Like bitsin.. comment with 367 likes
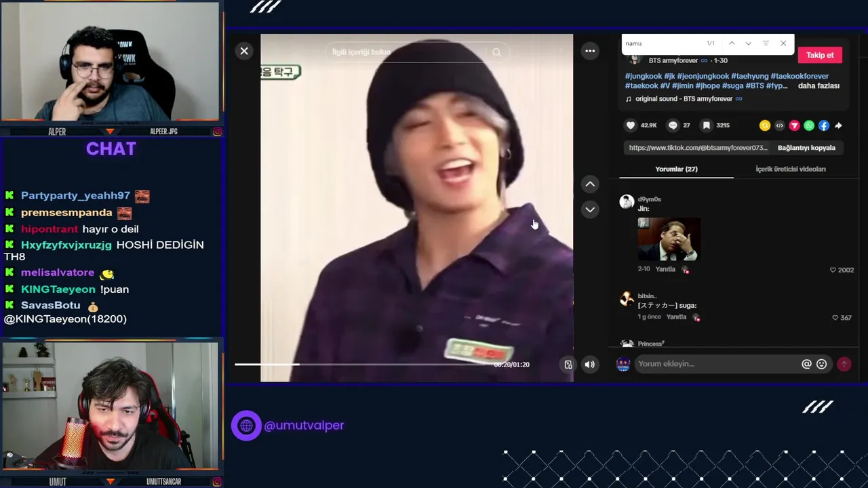Image resolution: width=868 pixels, height=488 pixels. pos(835,317)
